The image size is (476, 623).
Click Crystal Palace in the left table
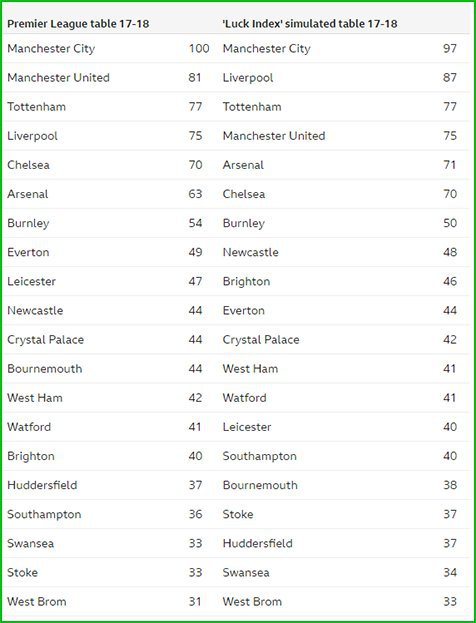pyautogui.click(x=46, y=340)
